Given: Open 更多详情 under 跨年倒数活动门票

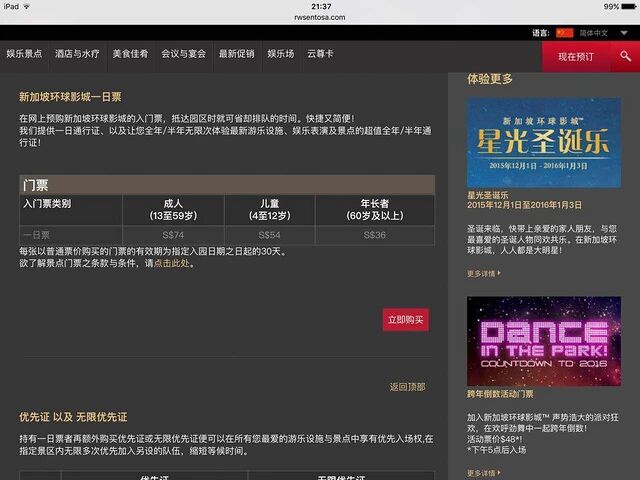Looking at the screenshot, I should pos(484,473).
